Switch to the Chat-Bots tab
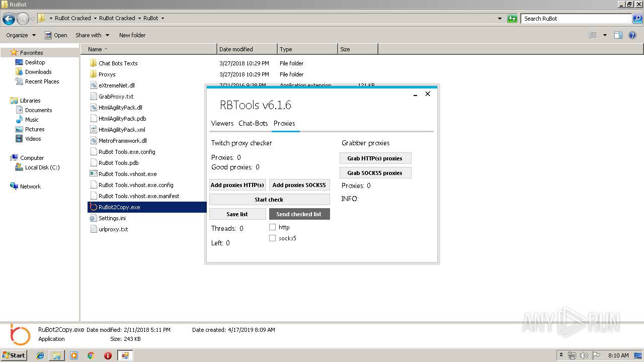The width and height of the screenshot is (644, 362). point(253,123)
